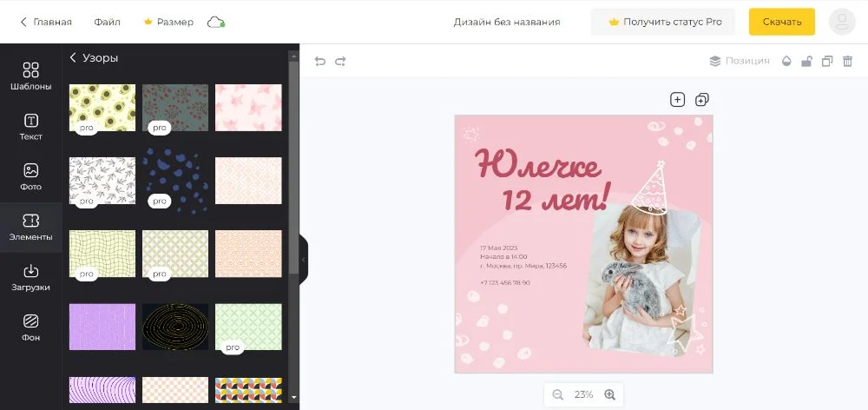Select the light green cross pattern
868x410 pixels.
[x=248, y=327]
